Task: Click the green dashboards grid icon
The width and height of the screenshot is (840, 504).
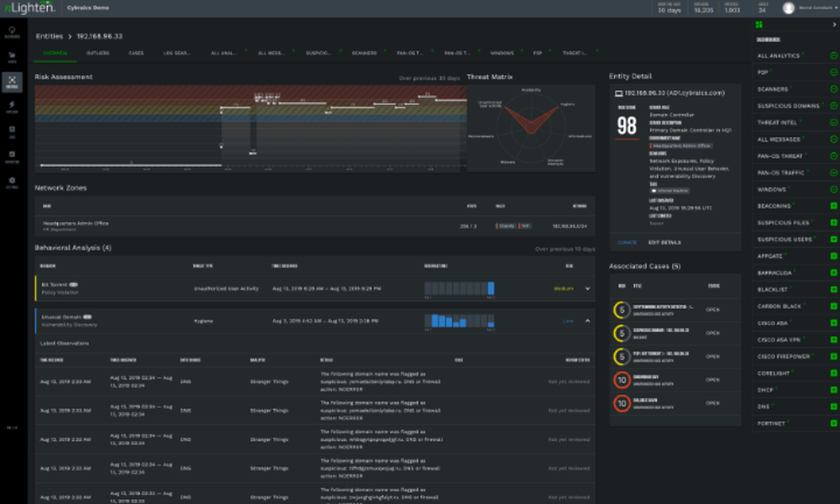Action: [759, 24]
